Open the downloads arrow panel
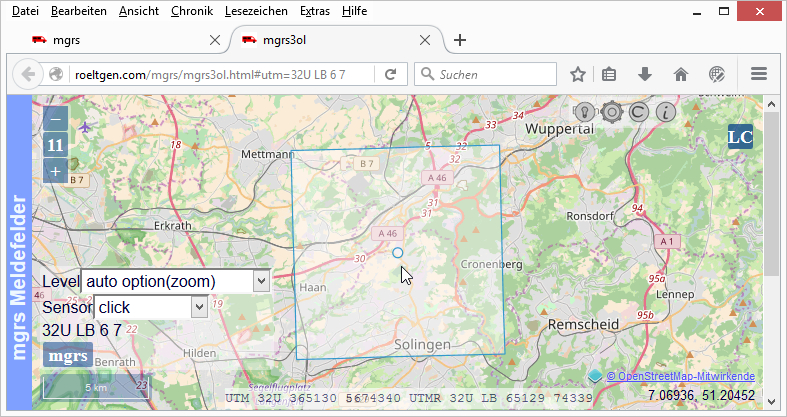 [x=644, y=75]
